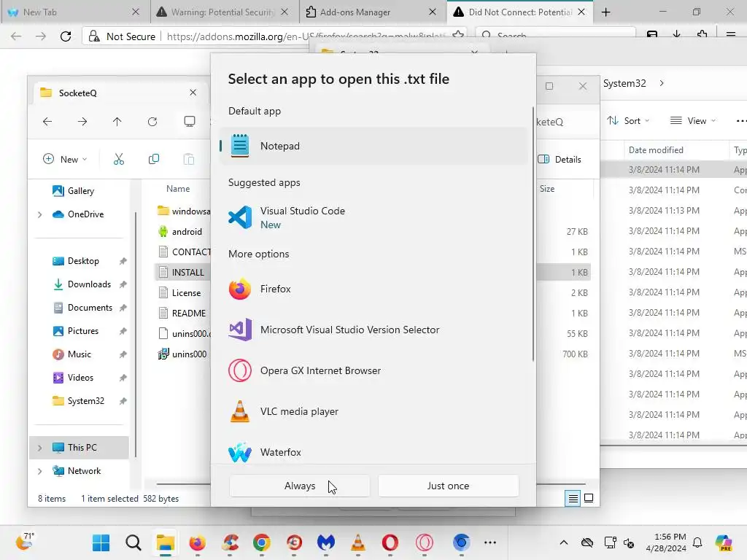
Task: Pick Firefox to open the .txt file
Action: (373, 289)
